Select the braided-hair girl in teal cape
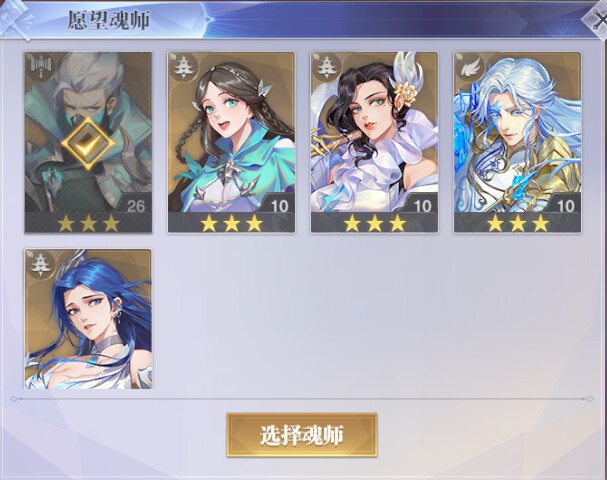Viewport: 607px width, 480px height. 231,142
